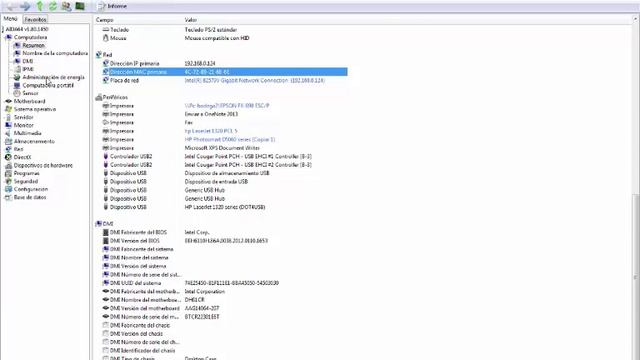Click the Computadora node icon
Viewport: 640px width, 360px height.
coord(9,37)
